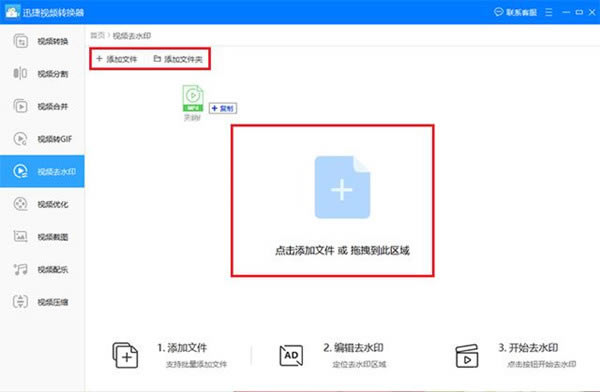Open the hamburger menu in title bar
600x392 pixels.
coord(549,12)
